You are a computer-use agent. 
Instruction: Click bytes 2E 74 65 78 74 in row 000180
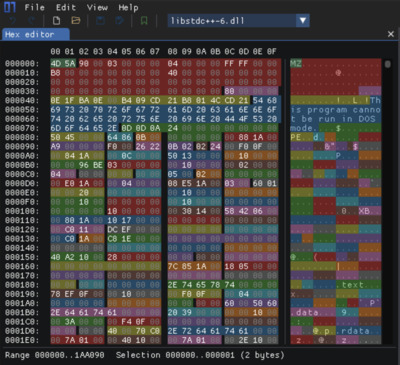pos(202,285)
